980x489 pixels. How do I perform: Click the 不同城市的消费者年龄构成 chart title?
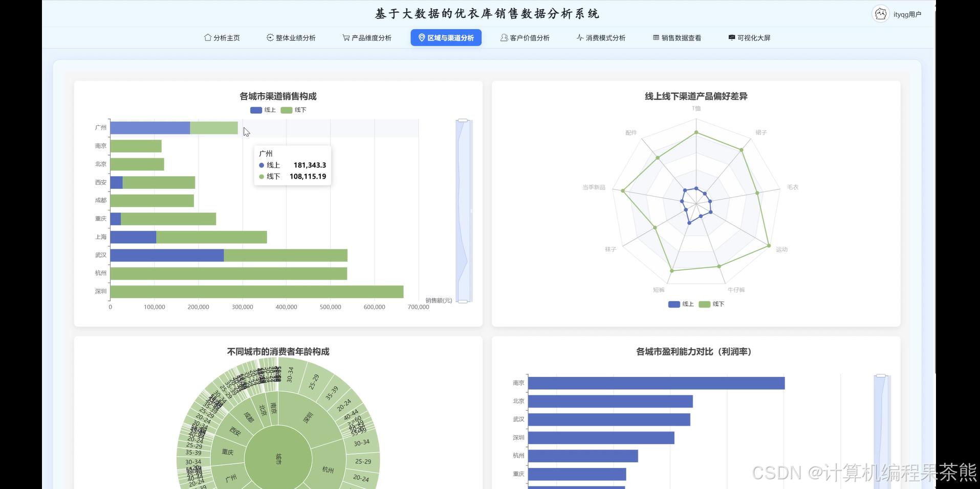[x=278, y=352]
